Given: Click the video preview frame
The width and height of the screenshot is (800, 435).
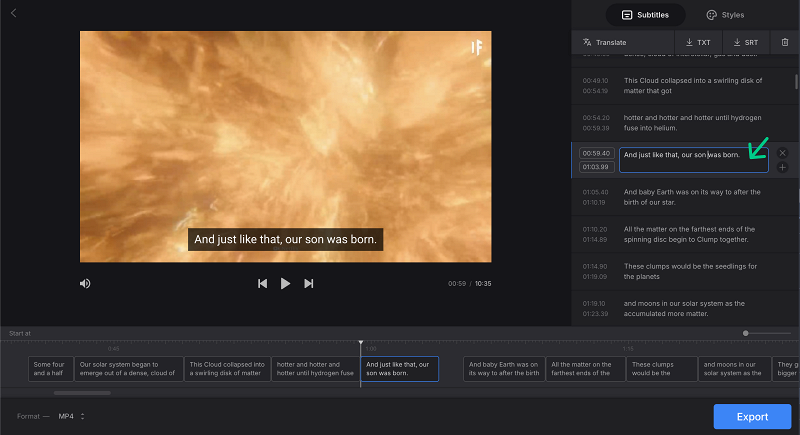Looking at the screenshot, I should [286, 147].
